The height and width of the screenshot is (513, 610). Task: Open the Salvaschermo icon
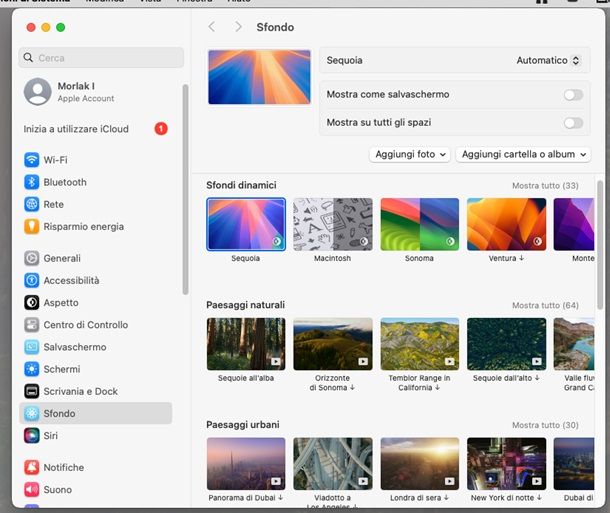coord(32,347)
